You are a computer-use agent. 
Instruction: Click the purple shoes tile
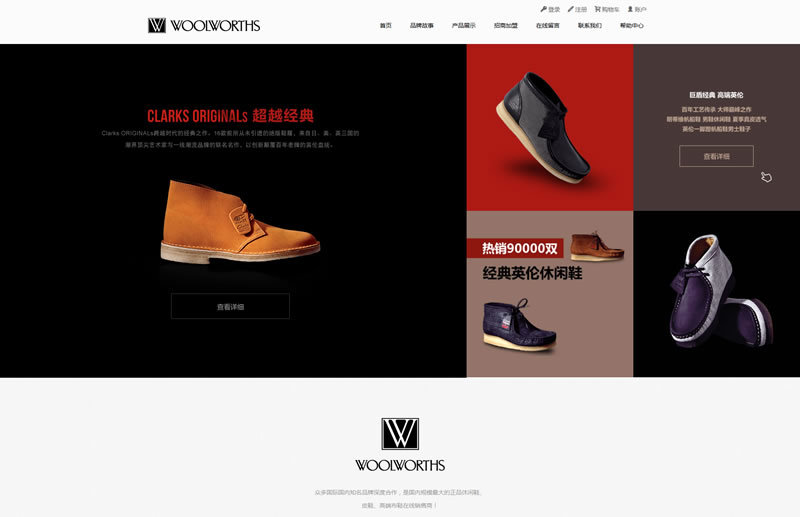click(717, 294)
